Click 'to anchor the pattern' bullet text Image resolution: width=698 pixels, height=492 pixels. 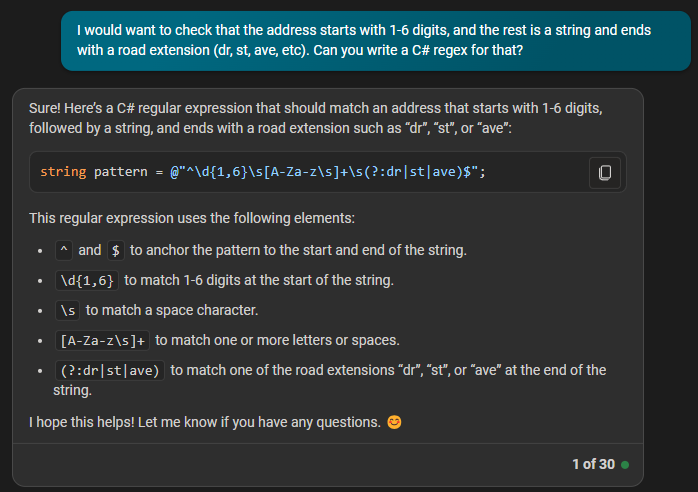[298, 250]
